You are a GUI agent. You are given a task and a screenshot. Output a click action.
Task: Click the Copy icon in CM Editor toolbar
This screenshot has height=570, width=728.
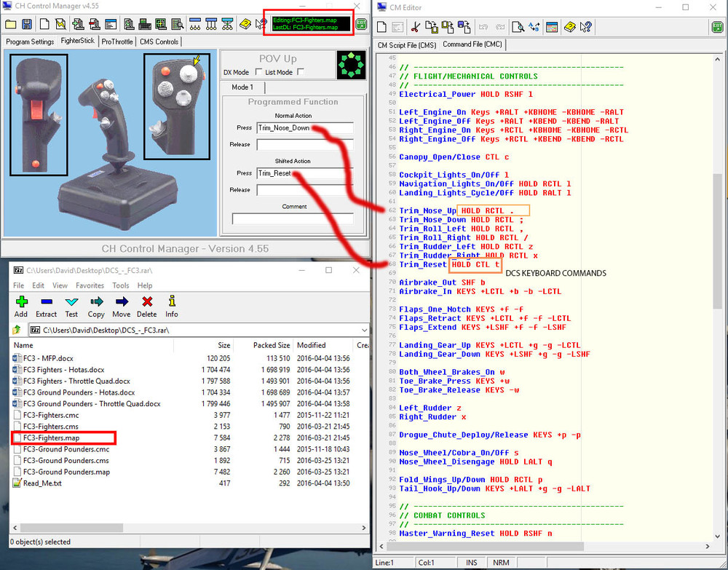(430, 27)
